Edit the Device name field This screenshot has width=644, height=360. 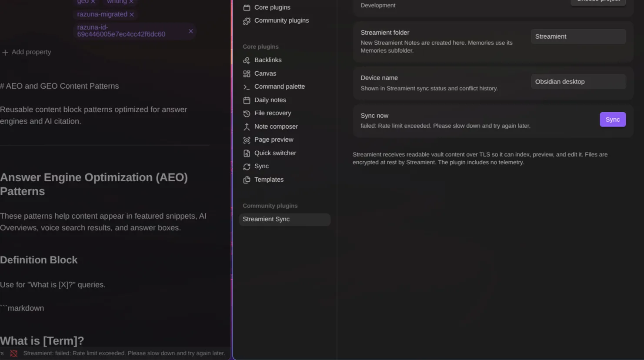(x=578, y=82)
